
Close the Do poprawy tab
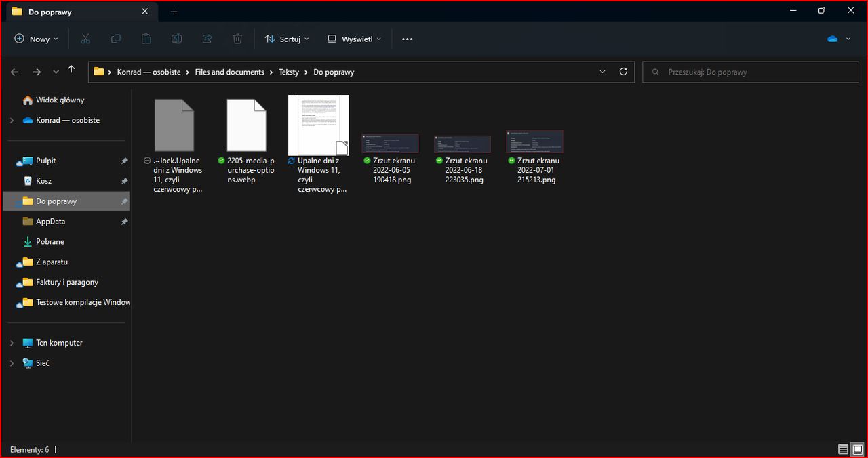(x=144, y=12)
